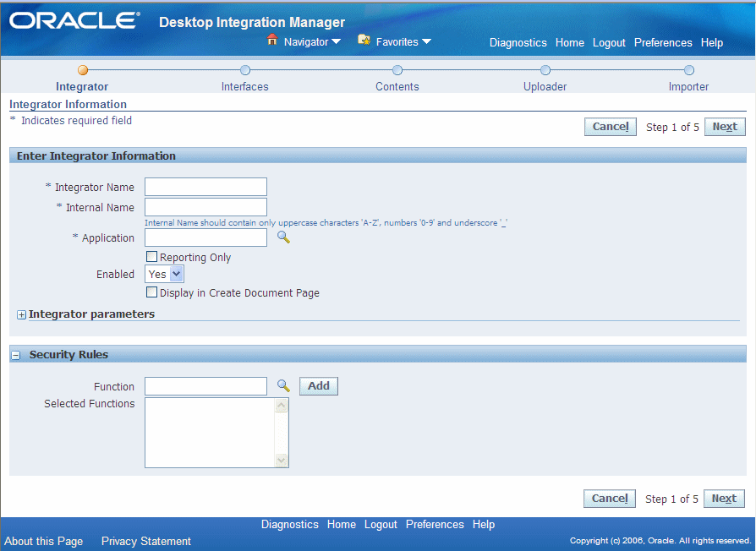This screenshot has height=551, width=756.
Task: Click the top Cancel button
Action: click(611, 127)
